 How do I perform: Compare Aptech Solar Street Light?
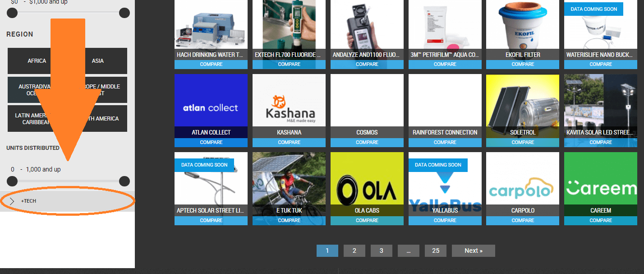coord(211,220)
